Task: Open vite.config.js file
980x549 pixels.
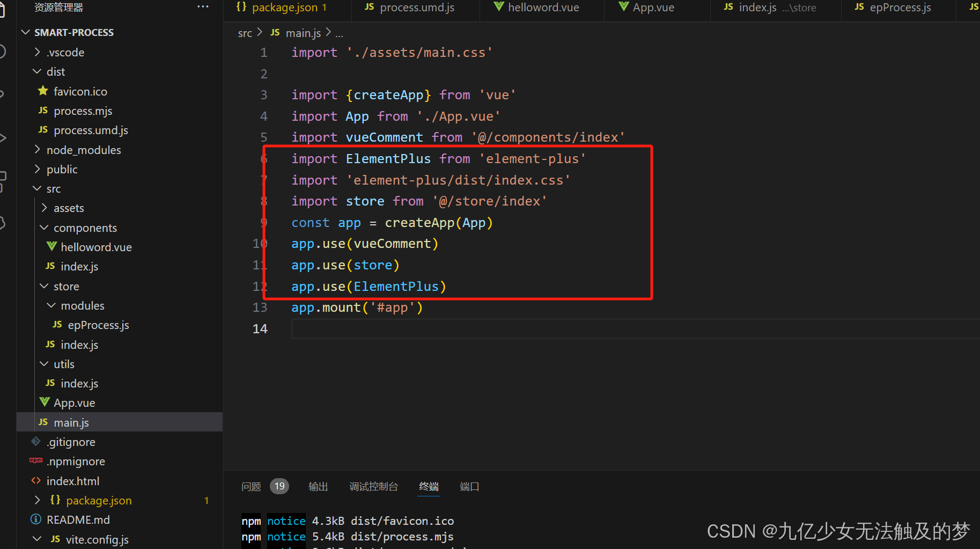Action: (97, 539)
